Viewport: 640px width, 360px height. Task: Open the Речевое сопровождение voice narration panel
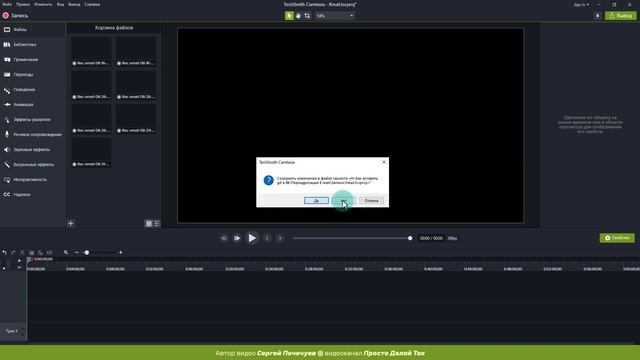point(33,134)
